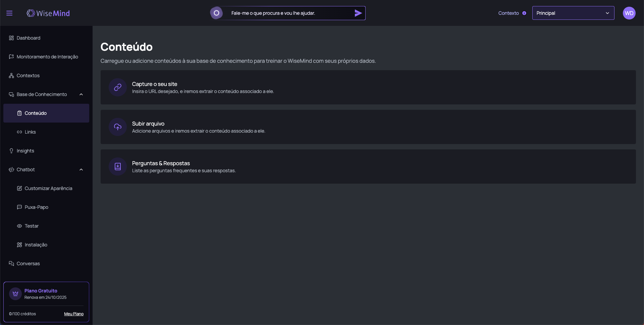Open the Insights page

(x=25, y=151)
